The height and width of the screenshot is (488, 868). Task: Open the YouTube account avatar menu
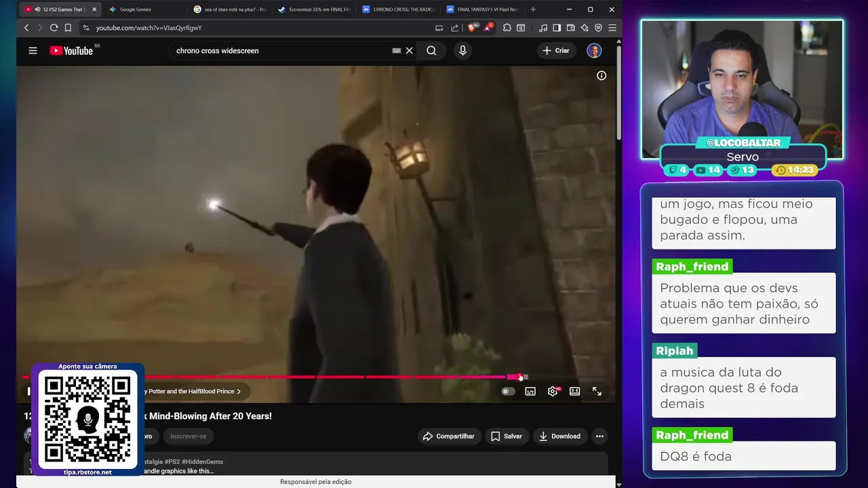click(x=594, y=51)
